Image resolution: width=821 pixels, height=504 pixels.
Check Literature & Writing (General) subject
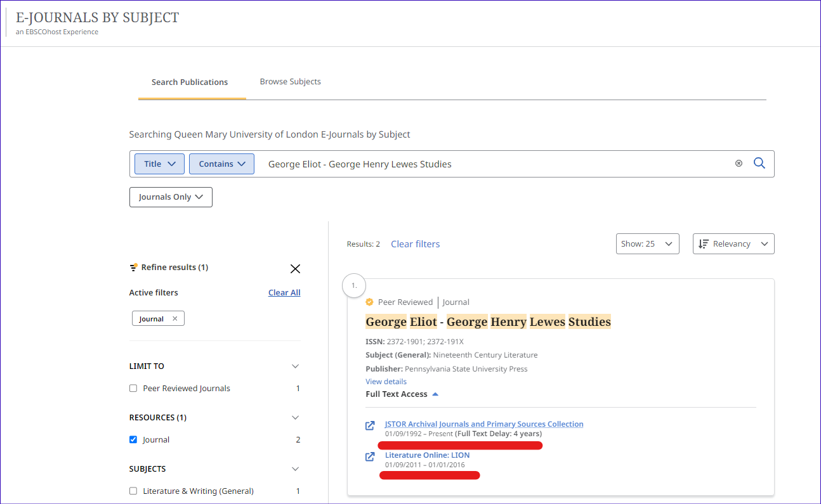pyautogui.click(x=133, y=491)
